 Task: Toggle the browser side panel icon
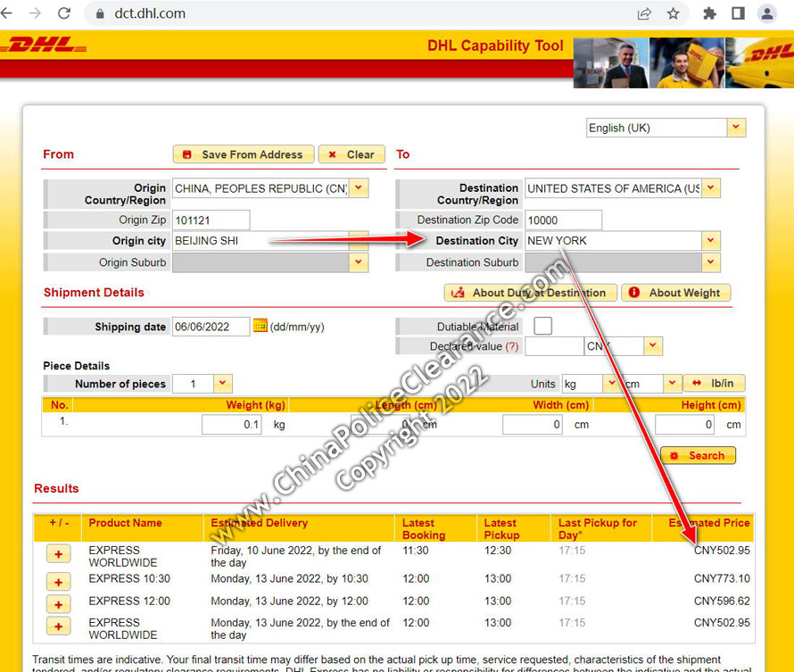tap(739, 13)
